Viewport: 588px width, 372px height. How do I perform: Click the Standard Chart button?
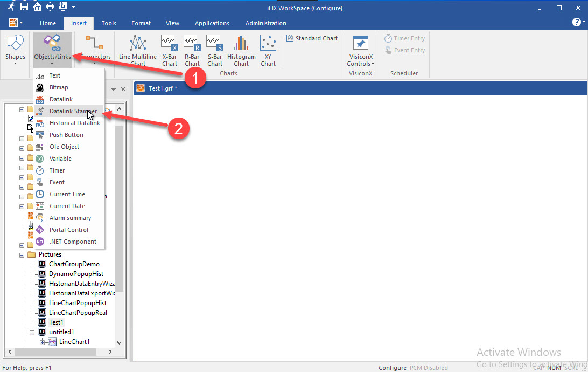pos(312,38)
